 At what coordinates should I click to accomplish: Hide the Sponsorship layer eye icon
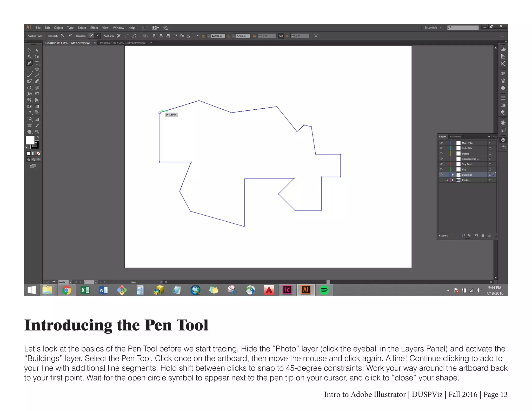(441, 159)
